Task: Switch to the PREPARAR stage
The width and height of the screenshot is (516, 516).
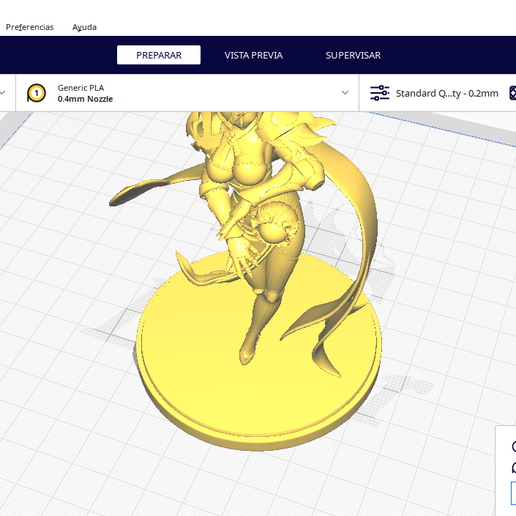Action: tap(159, 55)
